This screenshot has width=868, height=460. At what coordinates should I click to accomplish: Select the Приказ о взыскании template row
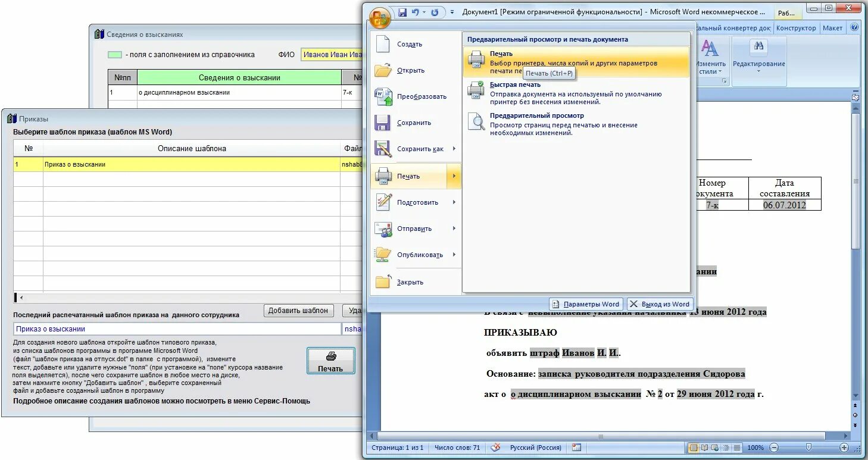click(x=188, y=164)
